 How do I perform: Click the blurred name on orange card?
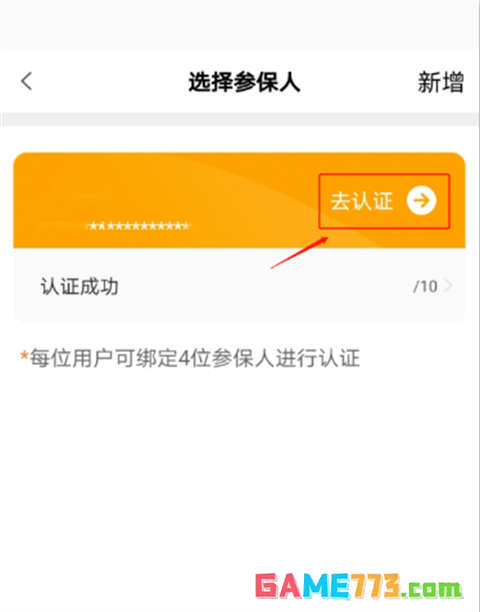[82, 191]
